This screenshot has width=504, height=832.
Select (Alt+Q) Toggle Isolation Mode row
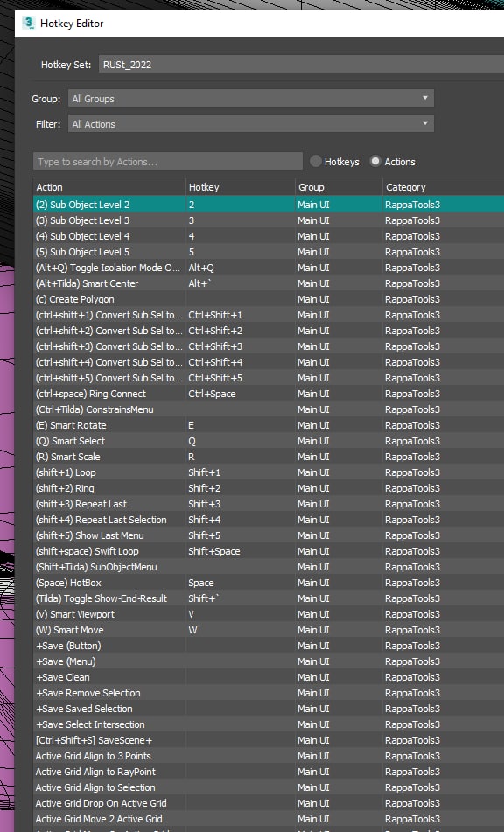tap(269, 268)
